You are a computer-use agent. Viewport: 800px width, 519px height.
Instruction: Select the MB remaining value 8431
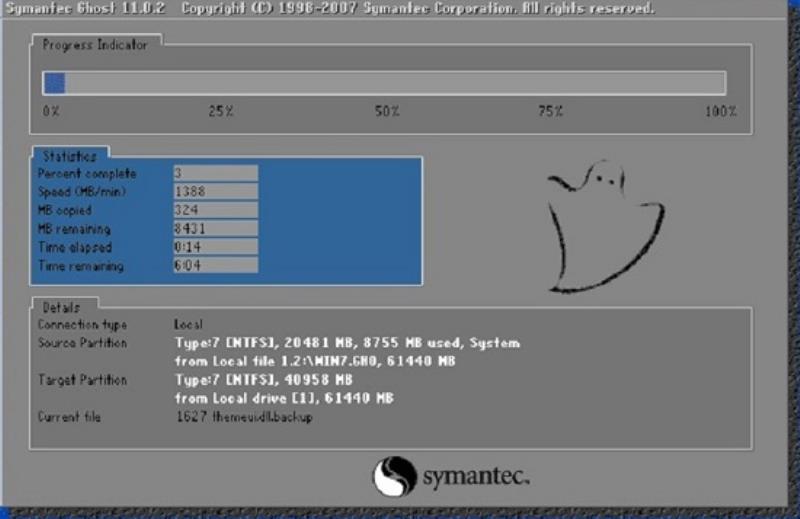tap(215, 228)
